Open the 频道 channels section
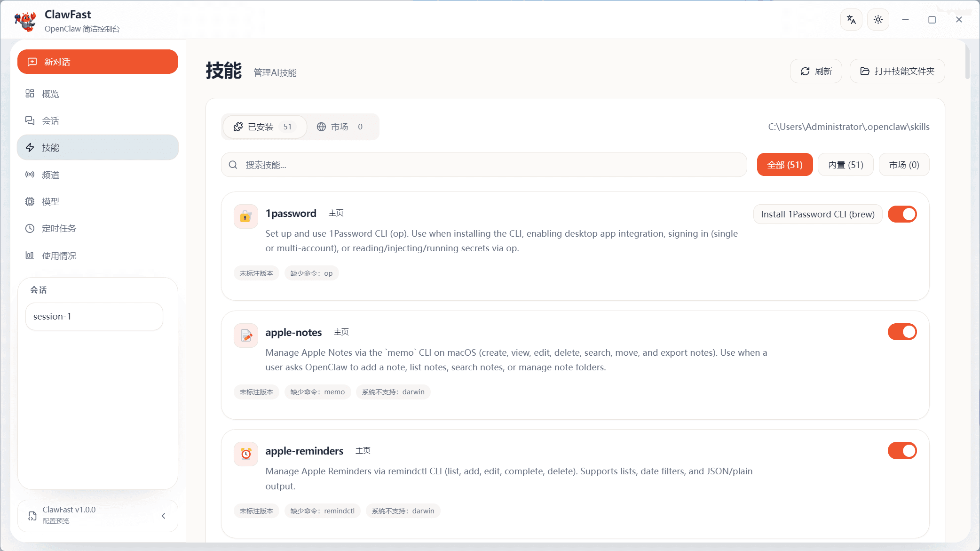980x551 pixels. coord(51,175)
